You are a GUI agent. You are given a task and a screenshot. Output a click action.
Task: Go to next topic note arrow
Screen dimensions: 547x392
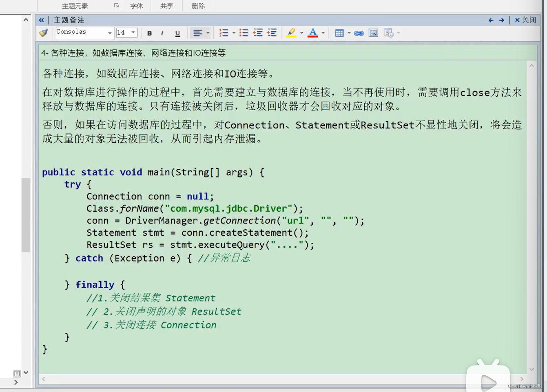click(502, 20)
